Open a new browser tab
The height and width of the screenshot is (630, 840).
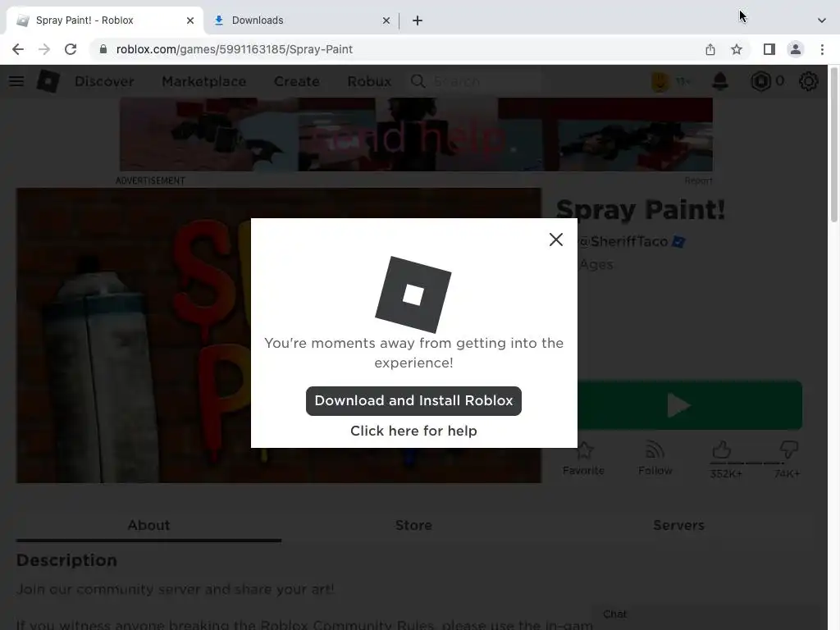click(x=418, y=21)
